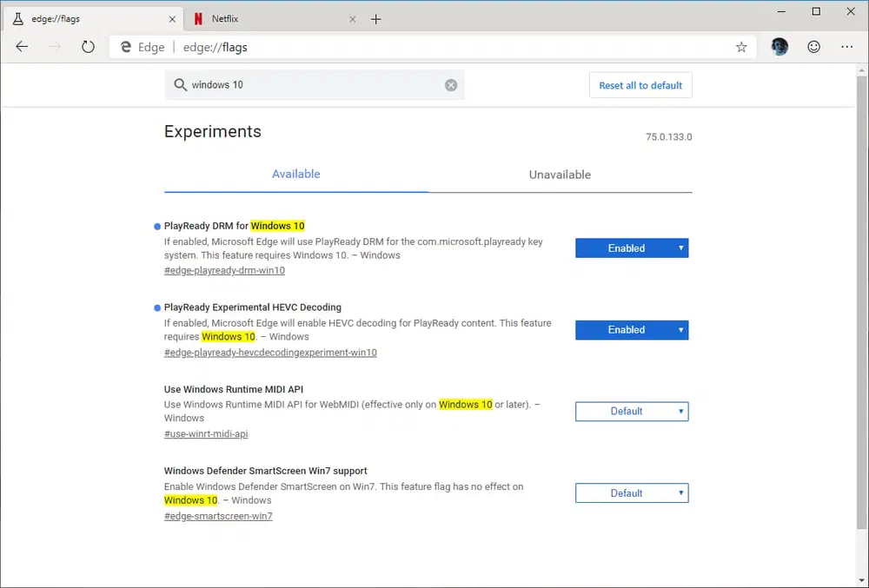
Task: Click the #use-winrt-midi-api link
Action: pos(206,433)
